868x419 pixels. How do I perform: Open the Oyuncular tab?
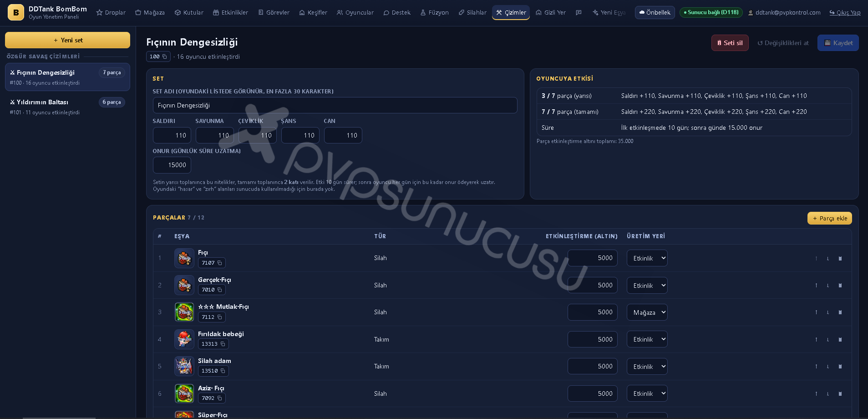pyautogui.click(x=355, y=13)
